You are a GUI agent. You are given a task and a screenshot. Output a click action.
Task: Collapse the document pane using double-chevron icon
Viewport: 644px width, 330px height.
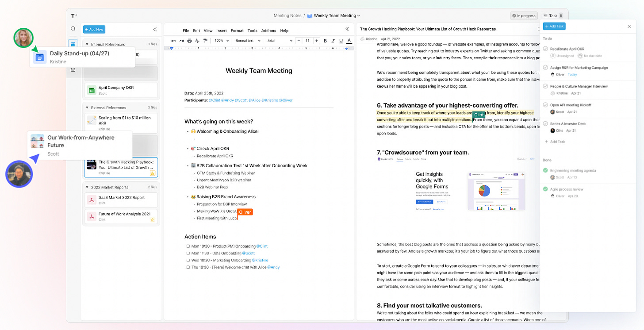click(x=347, y=29)
